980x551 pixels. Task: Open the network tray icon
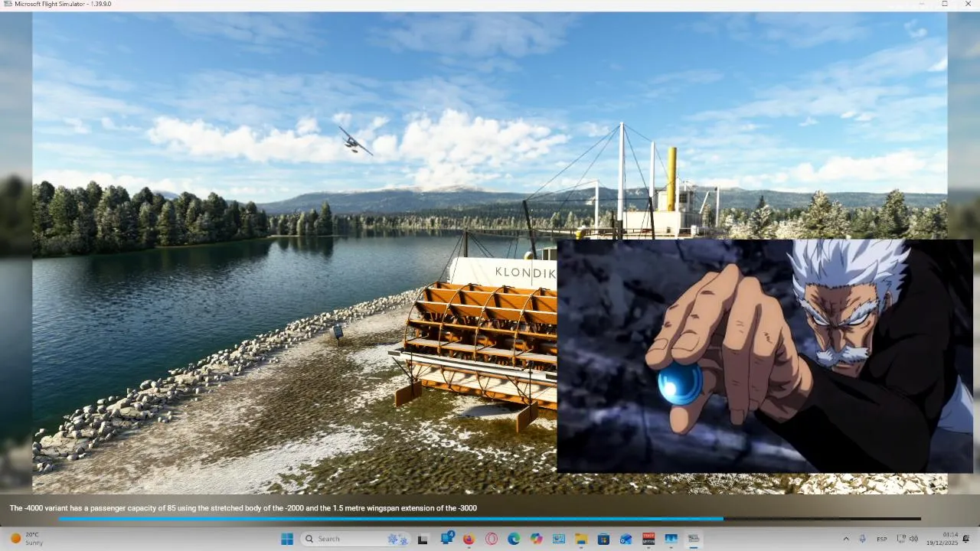coord(901,539)
